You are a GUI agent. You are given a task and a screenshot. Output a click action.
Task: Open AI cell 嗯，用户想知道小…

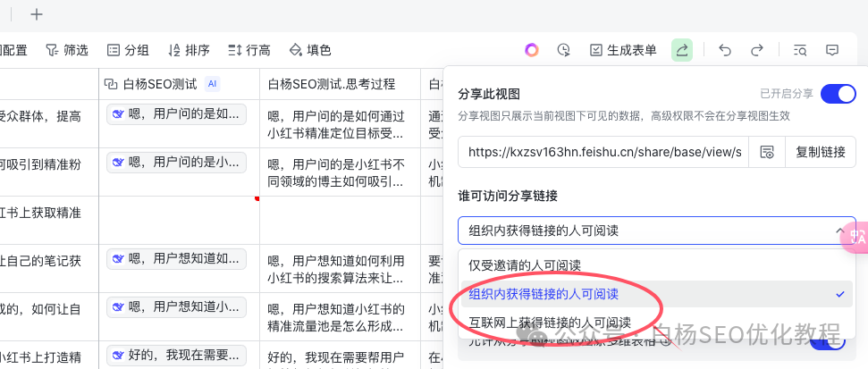(x=176, y=306)
